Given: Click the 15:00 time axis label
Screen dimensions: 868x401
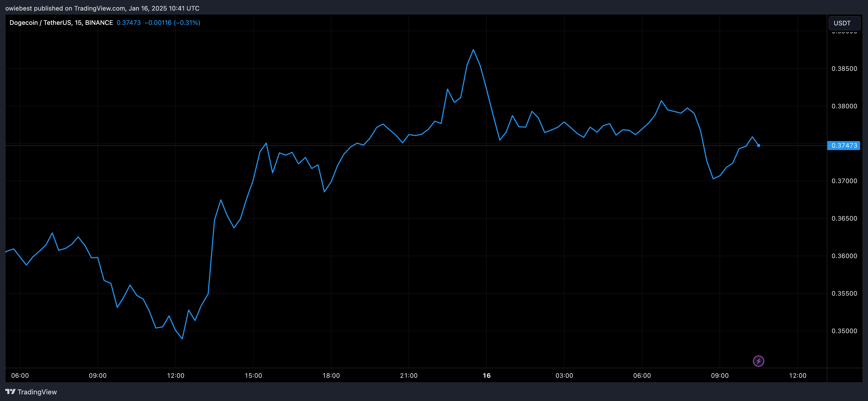Looking at the screenshot, I should (253, 375).
